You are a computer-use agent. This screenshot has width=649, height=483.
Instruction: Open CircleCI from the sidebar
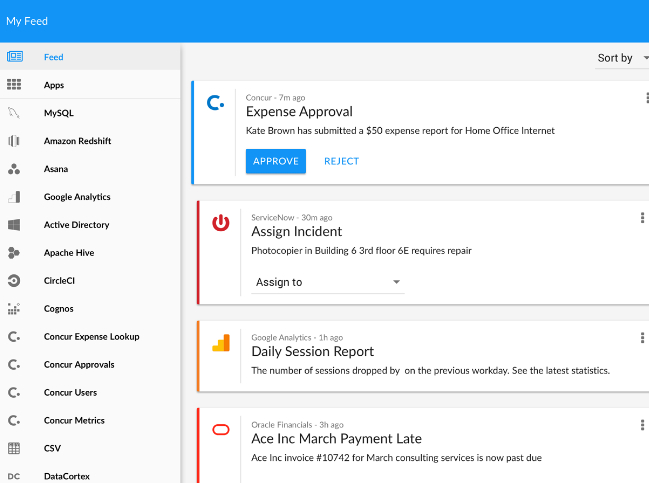90,281
